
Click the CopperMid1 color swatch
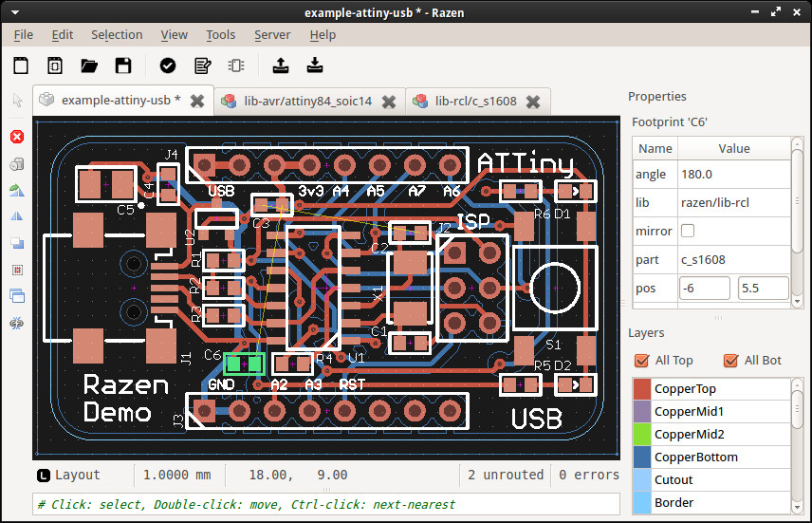coord(642,412)
